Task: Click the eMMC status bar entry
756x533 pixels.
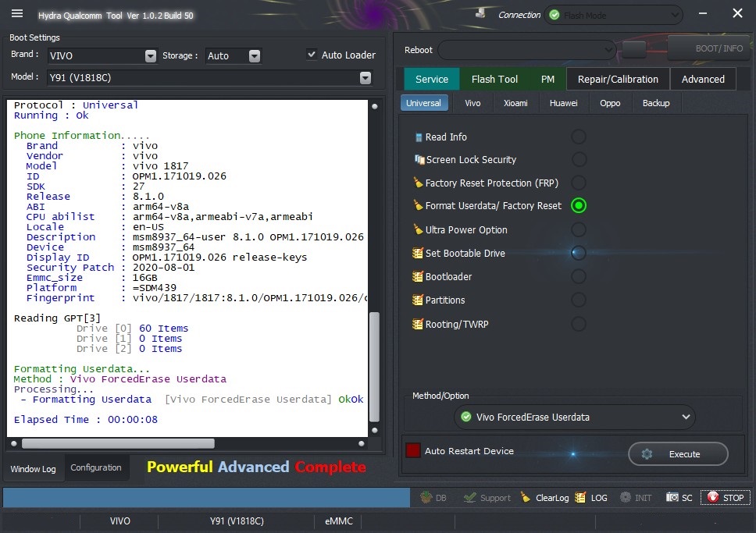Action: click(338, 521)
